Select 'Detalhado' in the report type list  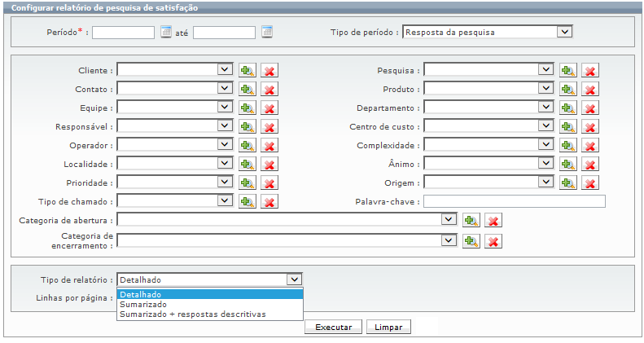[x=210, y=295]
